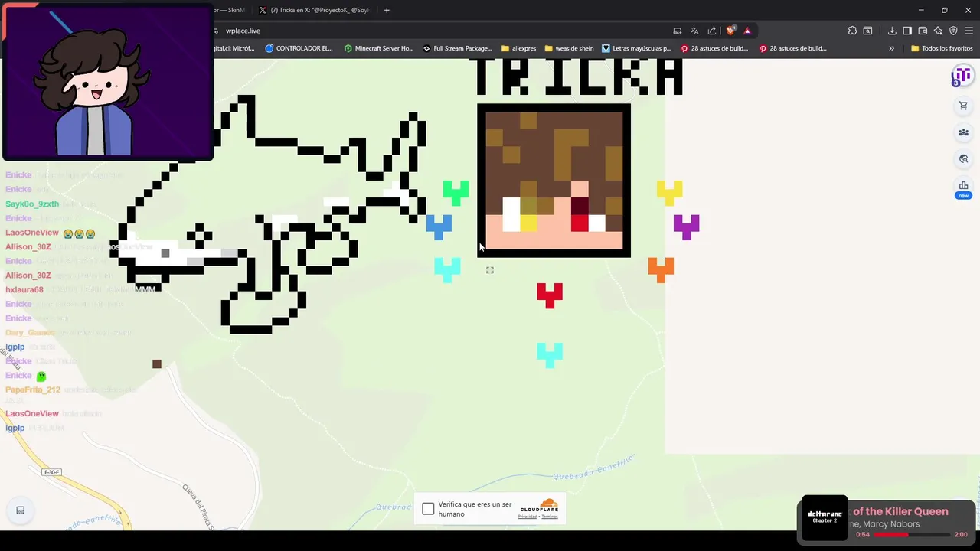Toggle the browser sidebar panel icon
The width and height of the screenshot is (980, 551).
click(x=907, y=31)
